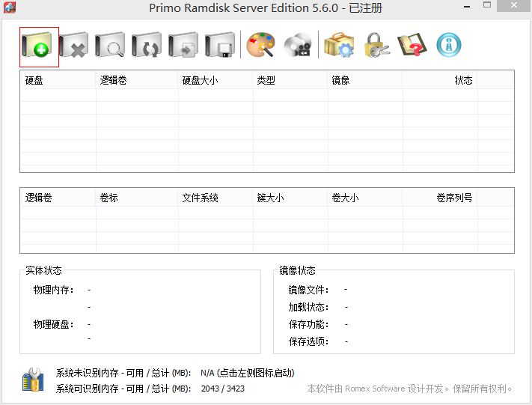The height and width of the screenshot is (405, 532).
Task: Click the 2043 / 3423 memory value
Action: point(222,389)
